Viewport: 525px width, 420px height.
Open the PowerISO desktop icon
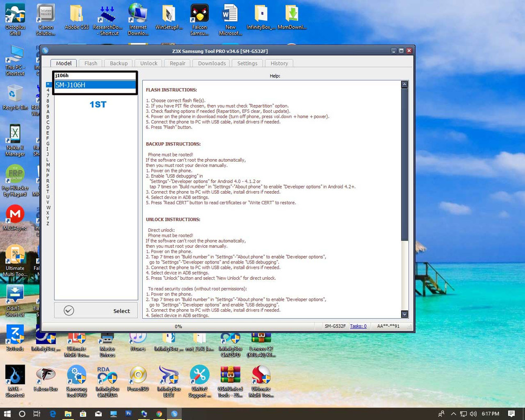pyautogui.click(x=138, y=379)
